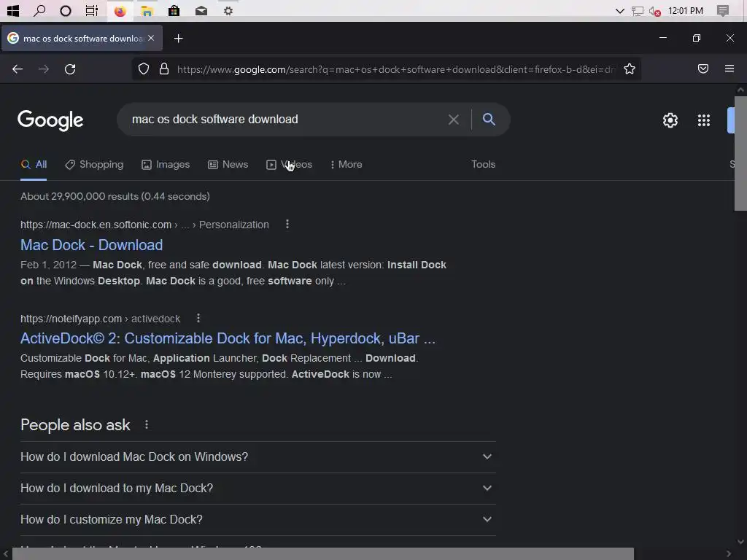This screenshot has height=560, width=747.
Task: Click inside the Google search box
Action: pos(286,120)
